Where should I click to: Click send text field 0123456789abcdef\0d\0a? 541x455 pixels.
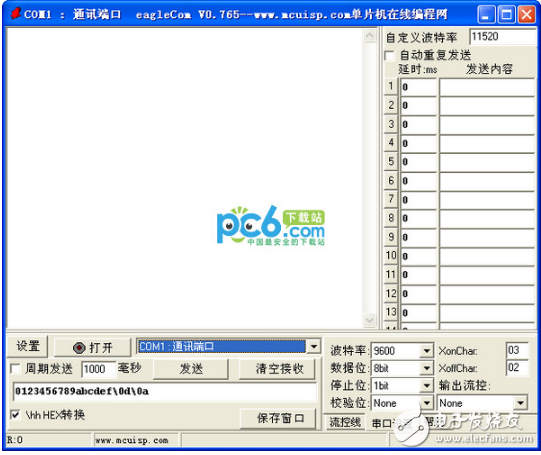click(164, 391)
